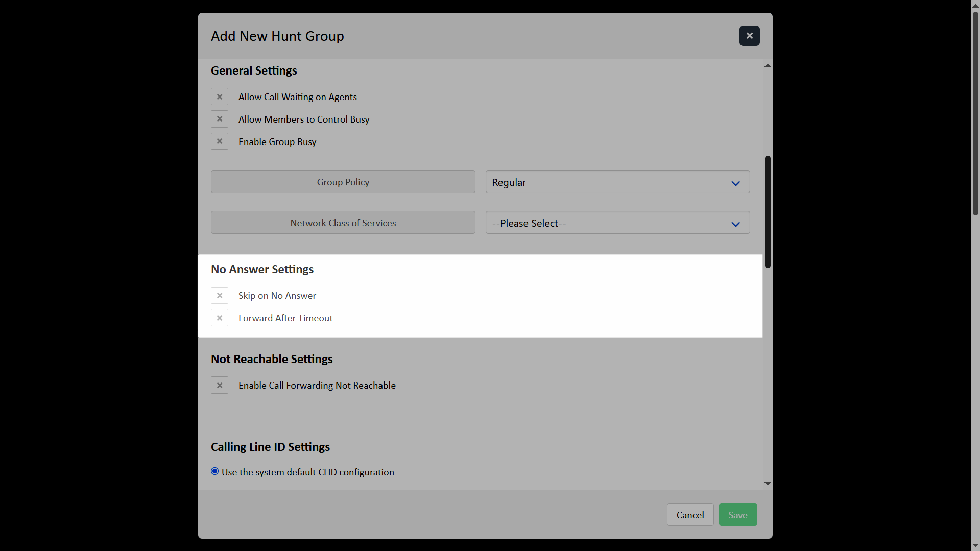This screenshot has height=551, width=980.
Task: Select Use the system default CLID radio button
Action: [215, 471]
